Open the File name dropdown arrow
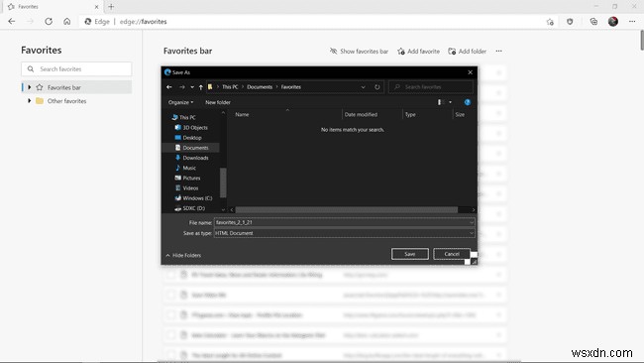 click(472, 222)
